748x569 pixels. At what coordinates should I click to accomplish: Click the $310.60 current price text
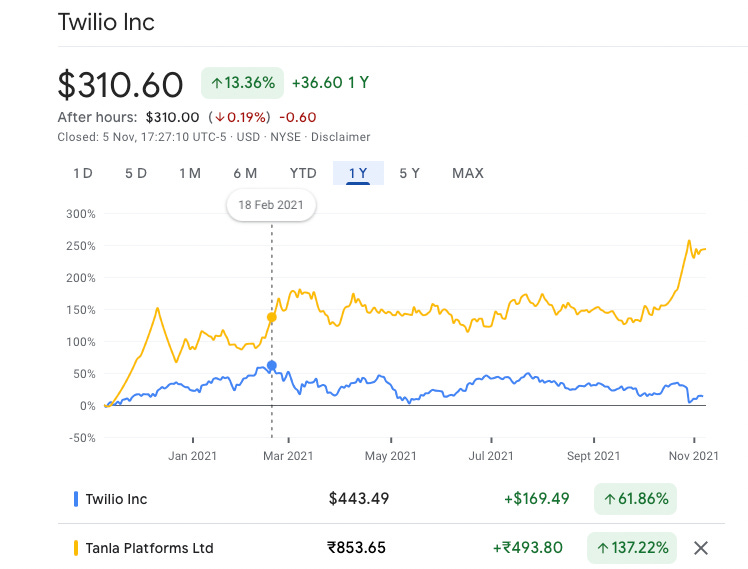[x=120, y=85]
